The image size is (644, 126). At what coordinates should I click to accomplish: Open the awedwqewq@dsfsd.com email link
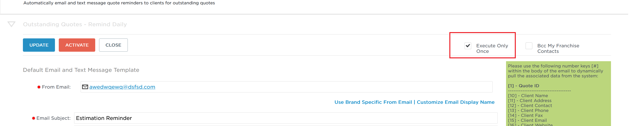coord(122,87)
